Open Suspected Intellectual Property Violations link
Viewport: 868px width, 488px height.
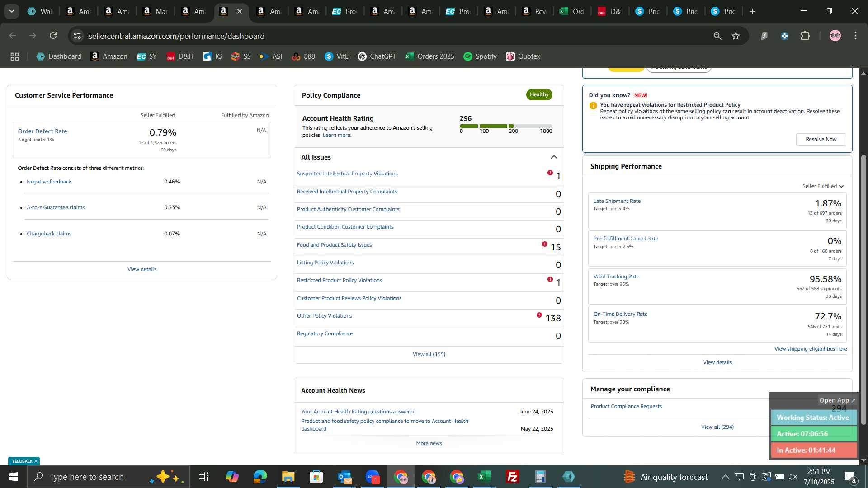point(347,174)
